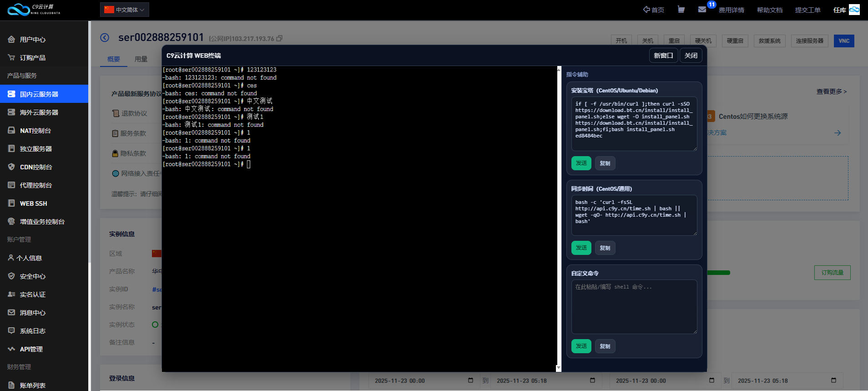Click the 硬关机 button
The width and height of the screenshot is (868, 391).
coord(703,41)
